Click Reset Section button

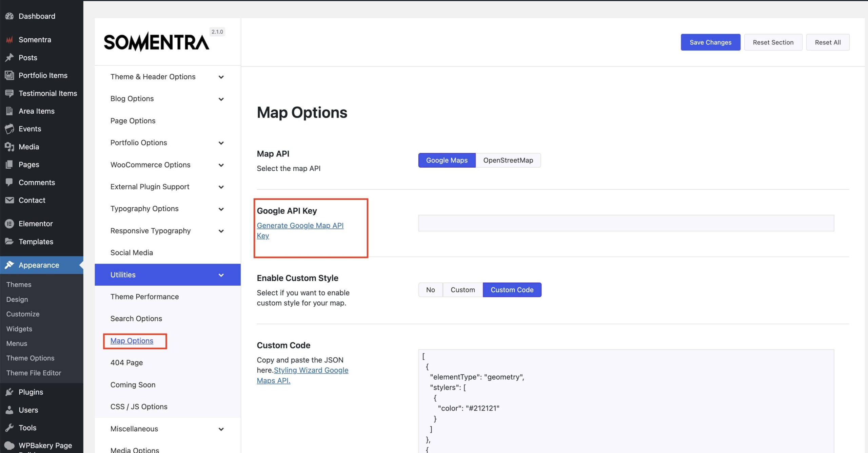coord(773,42)
